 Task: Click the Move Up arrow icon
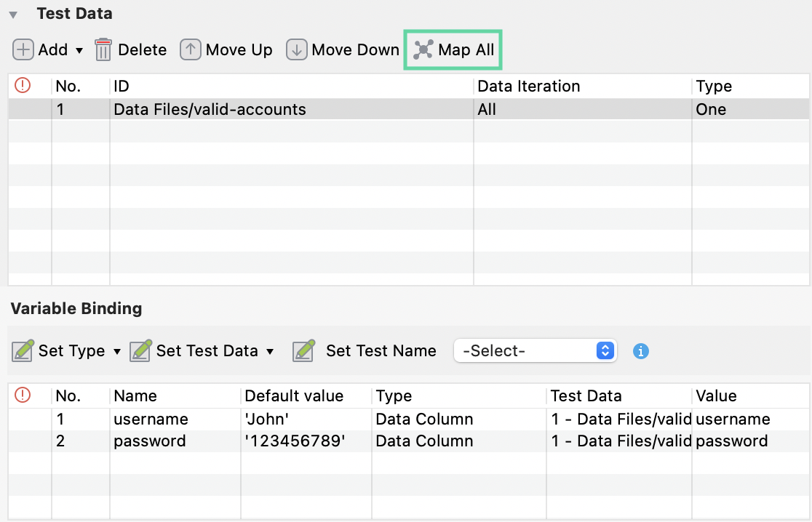click(191, 49)
